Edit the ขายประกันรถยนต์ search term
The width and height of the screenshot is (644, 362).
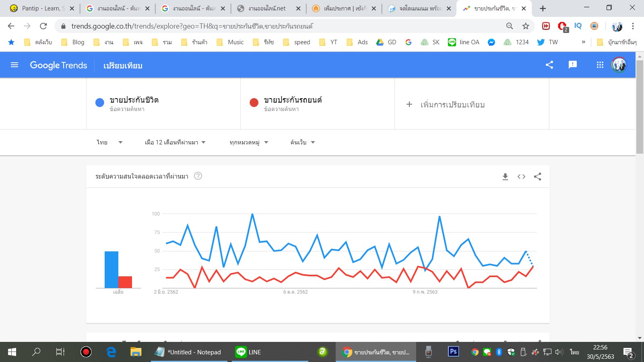[293, 100]
